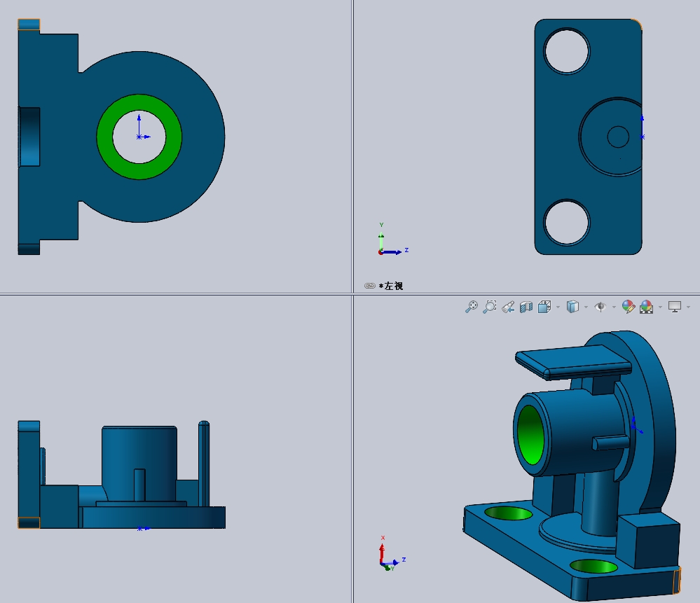Select the upper hole in the left view
Image resolution: width=700 pixels, height=603 pixels.
[x=567, y=51]
